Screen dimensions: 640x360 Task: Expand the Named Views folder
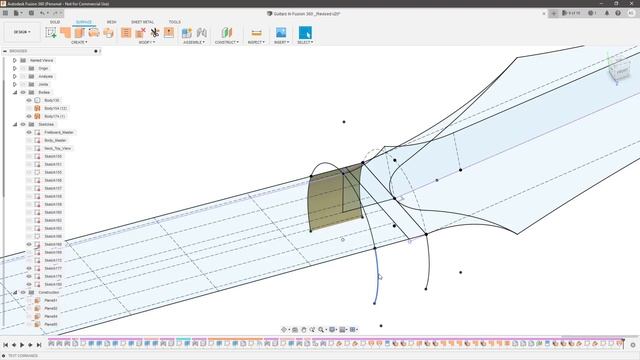(x=15, y=60)
